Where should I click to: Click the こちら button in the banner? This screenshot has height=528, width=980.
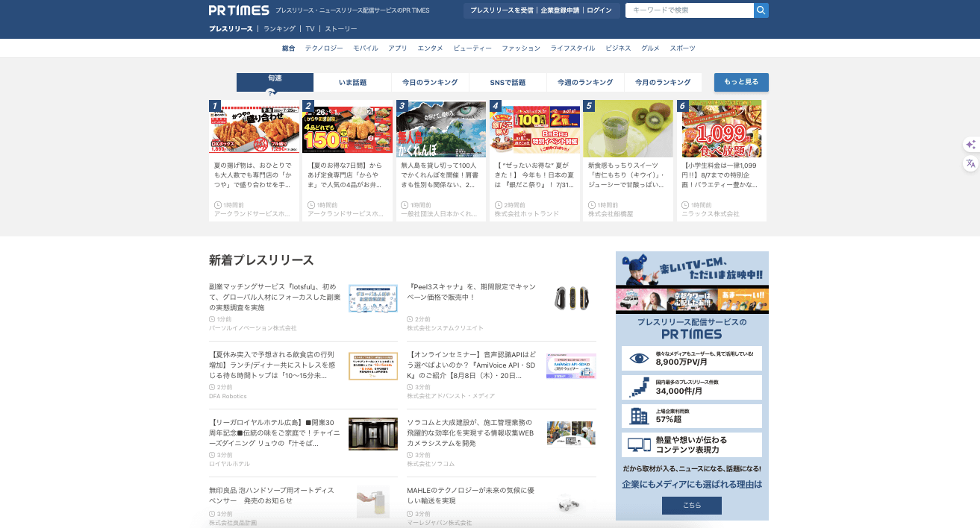[692, 505]
